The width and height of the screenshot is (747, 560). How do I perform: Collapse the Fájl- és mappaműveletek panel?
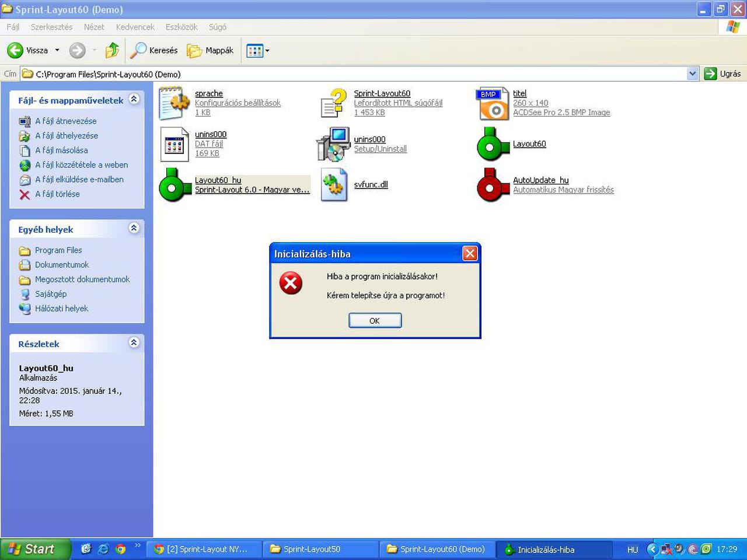pyautogui.click(x=134, y=99)
